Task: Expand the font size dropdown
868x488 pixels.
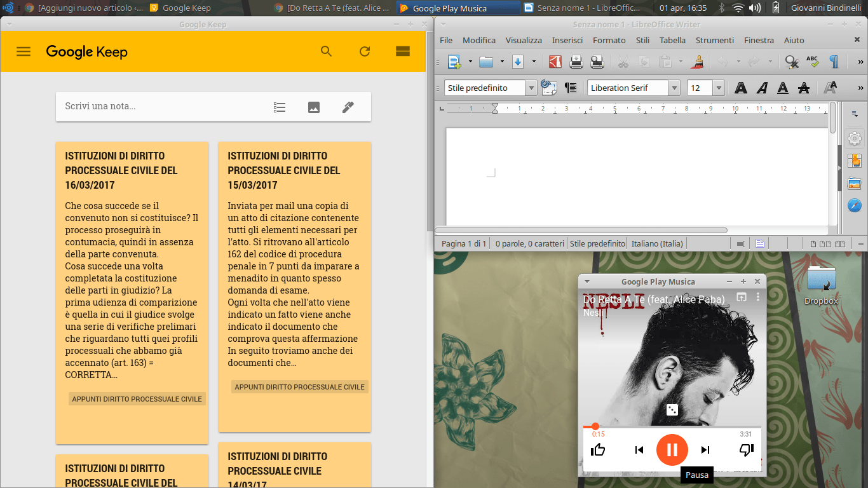Action: point(719,88)
